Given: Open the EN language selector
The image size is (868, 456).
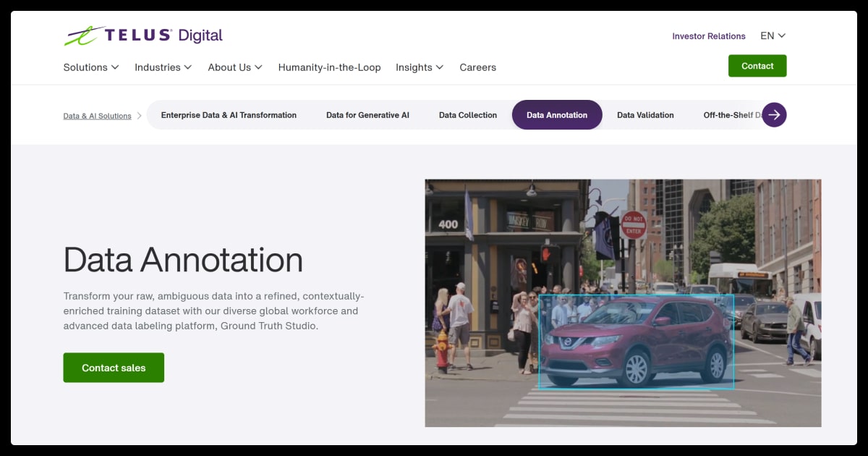Looking at the screenshot, I should click(x=771, y=35).
